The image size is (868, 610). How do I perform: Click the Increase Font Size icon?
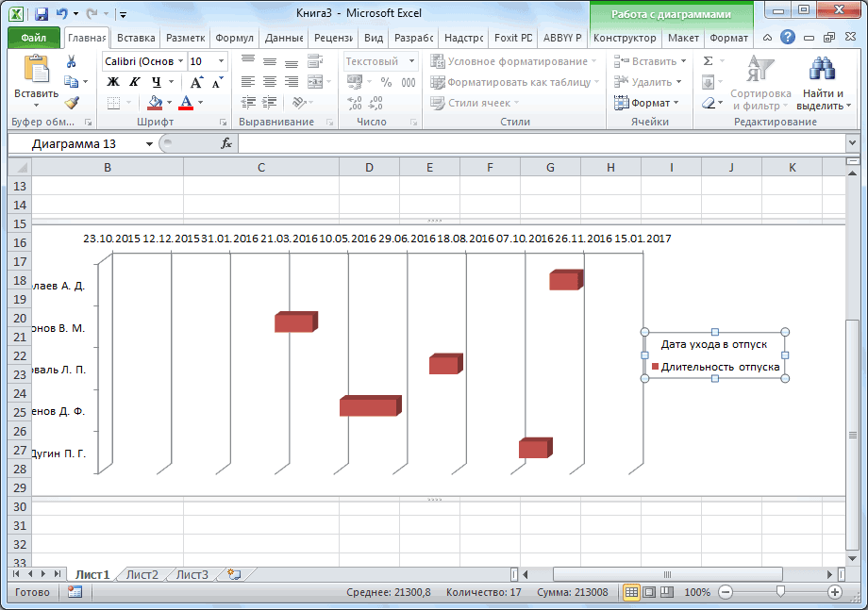pyautogui.click(x=196, y=82)
